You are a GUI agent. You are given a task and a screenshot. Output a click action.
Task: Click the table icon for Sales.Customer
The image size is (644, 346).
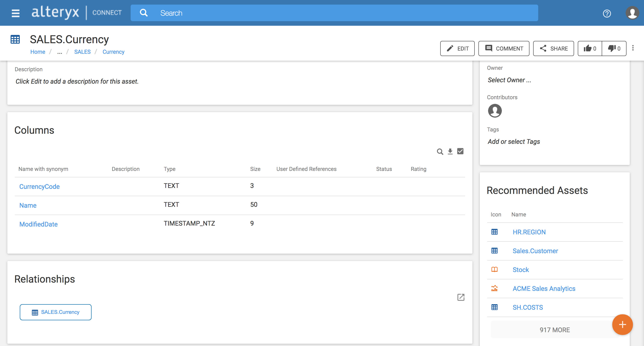[494, 251]
